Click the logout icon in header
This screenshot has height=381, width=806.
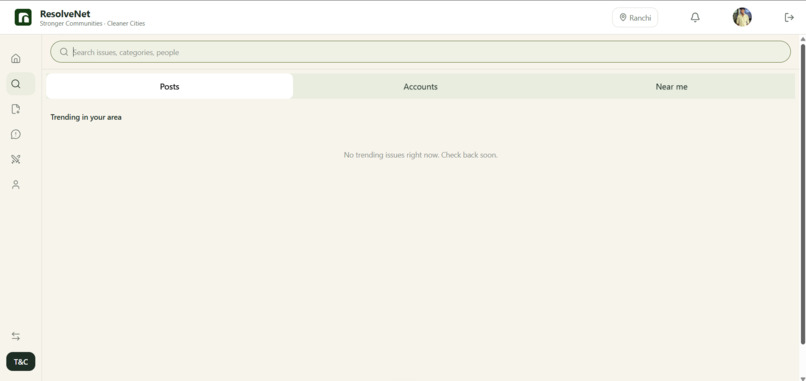pyautogui.click(x=789, y=17)
